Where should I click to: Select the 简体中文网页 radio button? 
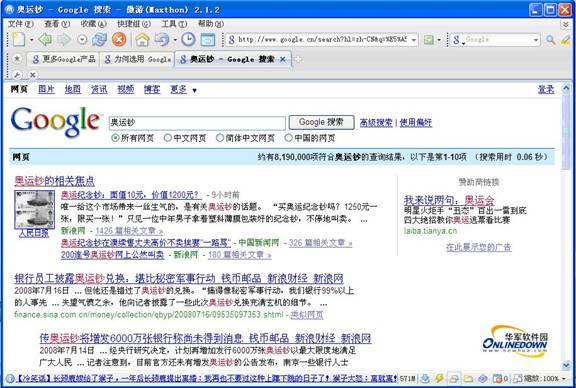point(220,138)
